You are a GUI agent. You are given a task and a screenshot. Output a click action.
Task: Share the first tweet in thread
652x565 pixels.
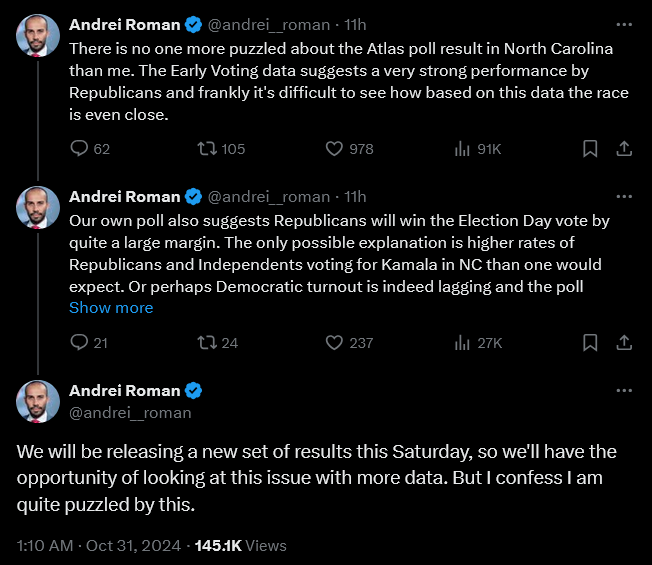[x=624, y=149]
